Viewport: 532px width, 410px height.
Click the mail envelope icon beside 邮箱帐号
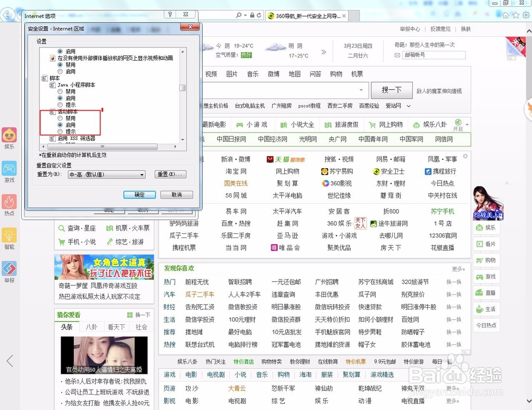(x=397, y=55)
